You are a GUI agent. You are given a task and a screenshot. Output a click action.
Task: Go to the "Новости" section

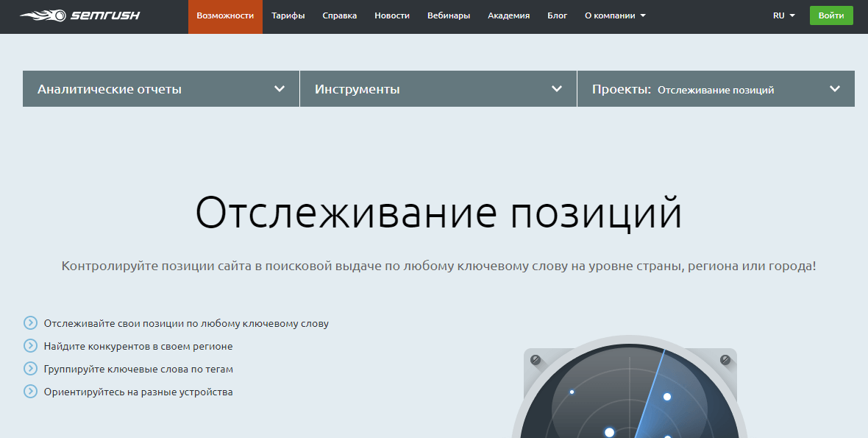pyautogui.click(x=392, y=15)
